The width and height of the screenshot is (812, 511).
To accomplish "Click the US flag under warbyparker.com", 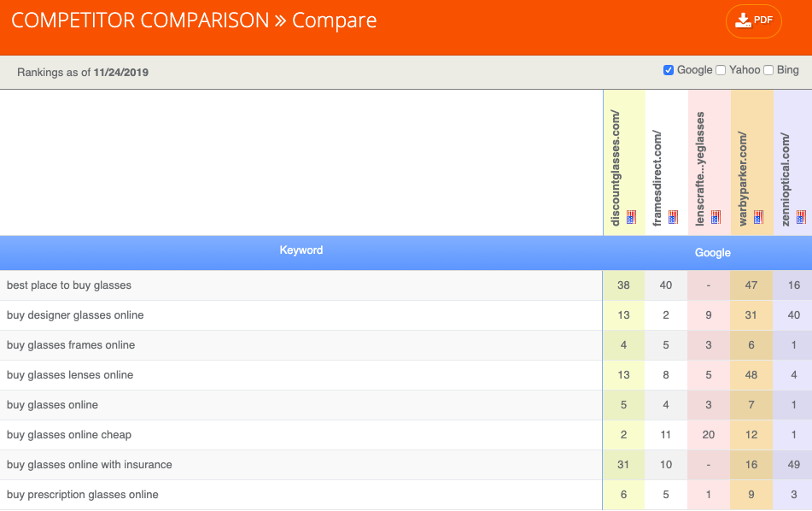I will [758, 217].
